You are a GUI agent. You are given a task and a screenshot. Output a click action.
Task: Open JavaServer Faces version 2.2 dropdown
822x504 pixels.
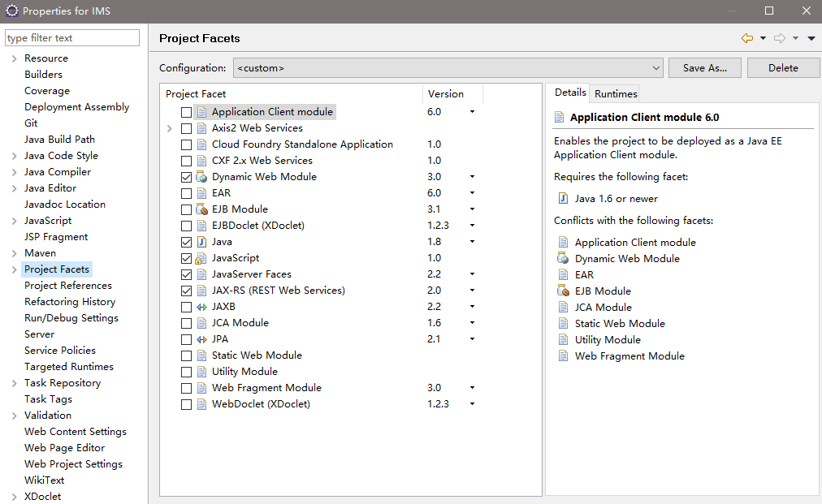[x=472, y=274]
